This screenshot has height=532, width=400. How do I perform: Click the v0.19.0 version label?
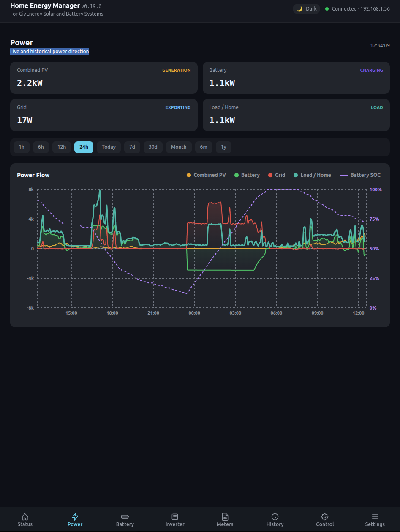coord(91,6)
